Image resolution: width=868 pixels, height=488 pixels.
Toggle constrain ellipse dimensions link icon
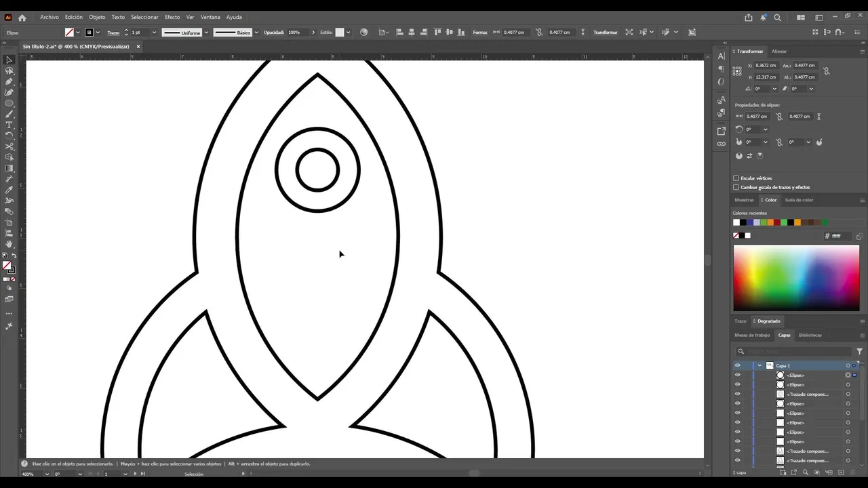tap(779, 116)
